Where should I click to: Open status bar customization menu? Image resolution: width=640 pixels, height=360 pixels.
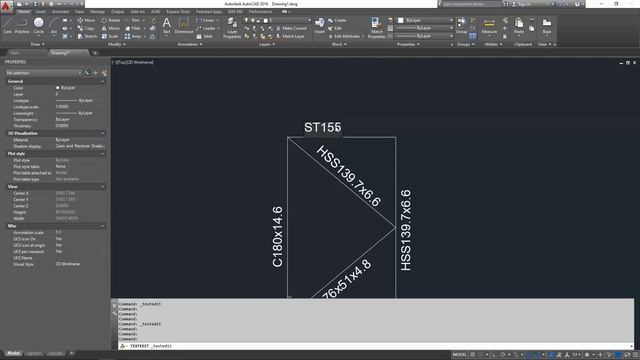636,355
